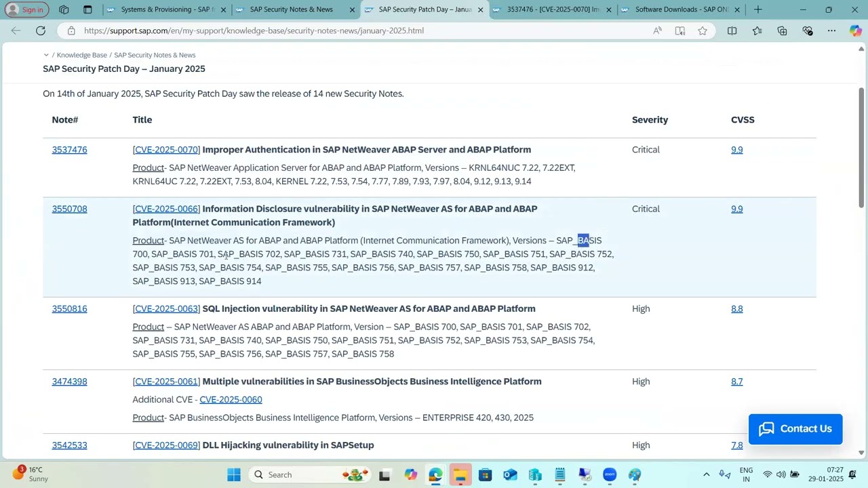Click the Note# column header
Image resolution: width=868 pixels, height=488 pixels.
tap(65, 120)
